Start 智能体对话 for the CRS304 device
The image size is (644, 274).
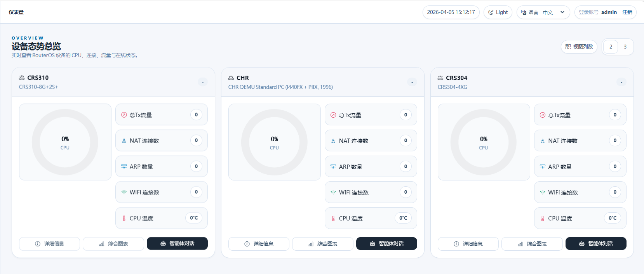(596, 244)
